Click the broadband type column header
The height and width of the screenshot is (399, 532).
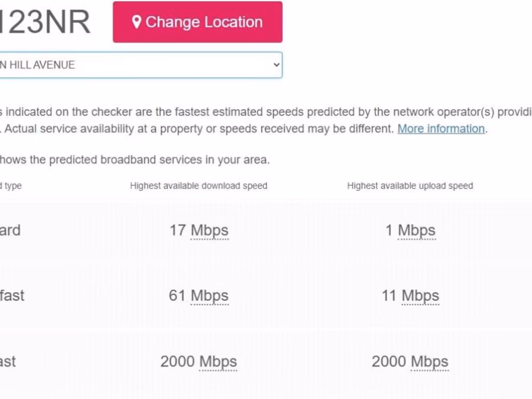10,185
